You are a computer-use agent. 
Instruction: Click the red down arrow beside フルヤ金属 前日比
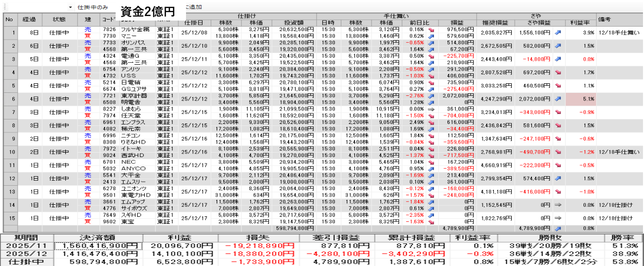[x=431, y=30]
